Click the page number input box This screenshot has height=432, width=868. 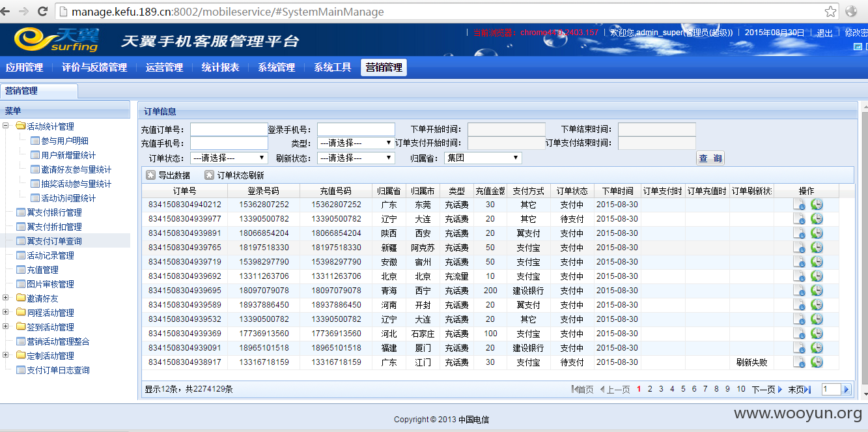(x=832, y=389)
